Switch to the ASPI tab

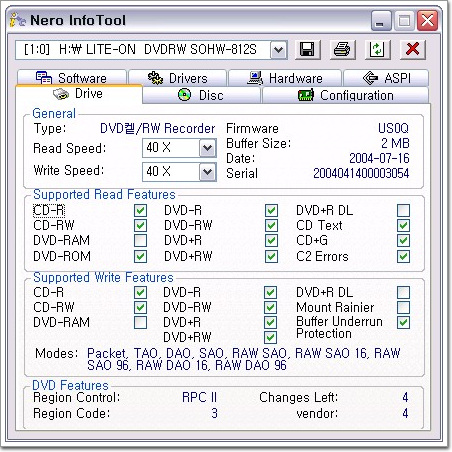click(x=386, y=78)
